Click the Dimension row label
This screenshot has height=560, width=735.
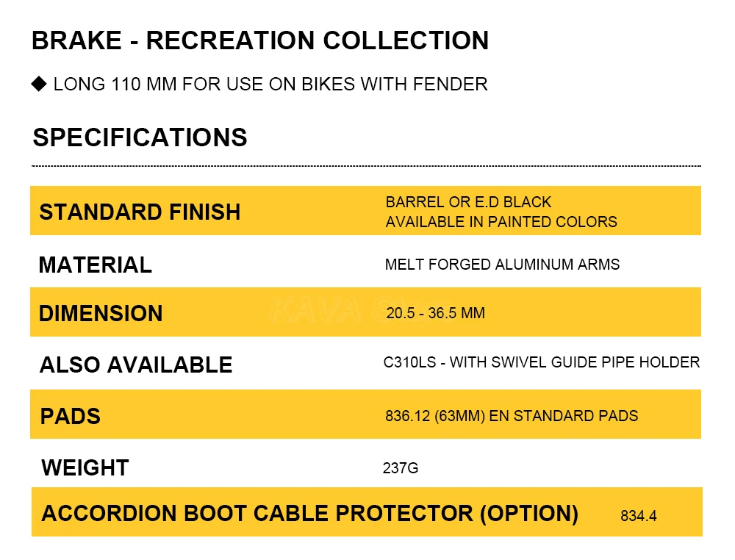click(x=101, y=313)
